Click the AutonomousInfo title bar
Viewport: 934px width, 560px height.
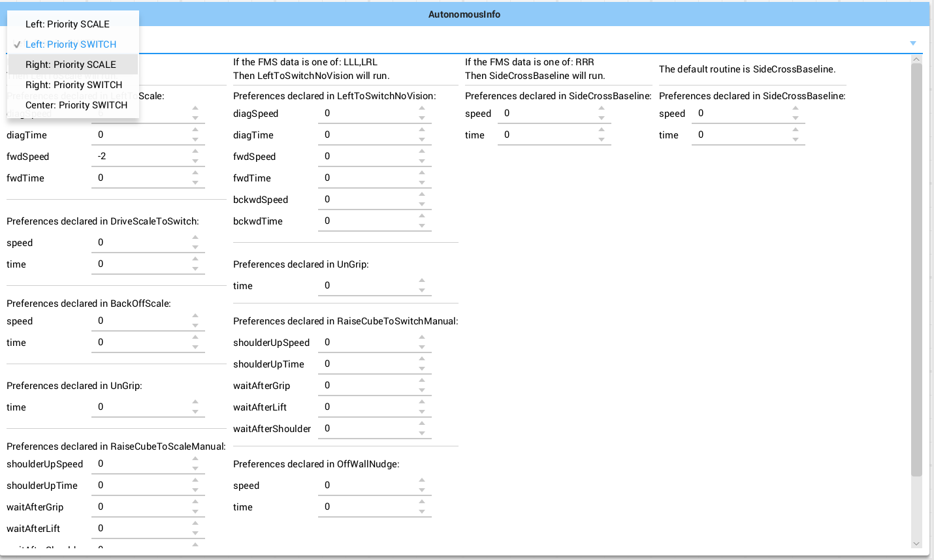tap(464, 14)
